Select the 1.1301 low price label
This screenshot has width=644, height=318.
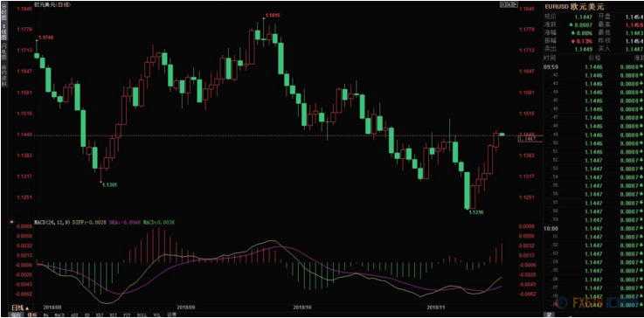(x=109, y=185)
